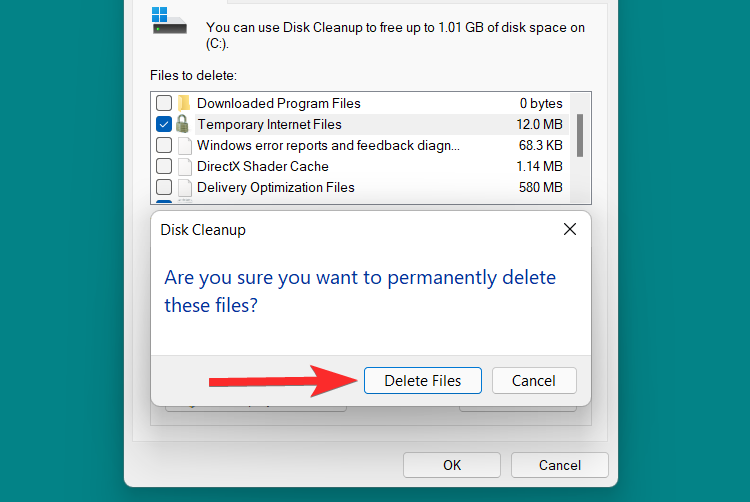Viewport: 750px width, 502px height.
Task: Select the DirectX Shader Cache list entry
Action: [x=262, y=167]
